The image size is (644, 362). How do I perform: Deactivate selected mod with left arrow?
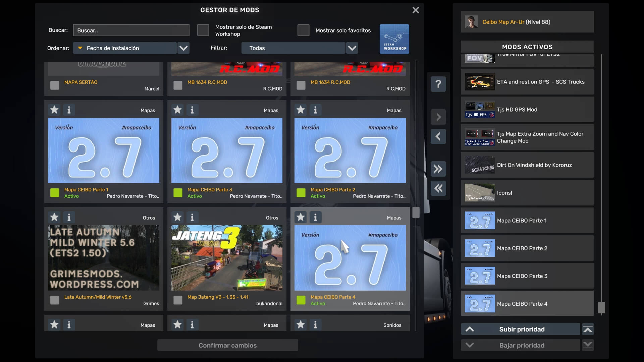438,136
